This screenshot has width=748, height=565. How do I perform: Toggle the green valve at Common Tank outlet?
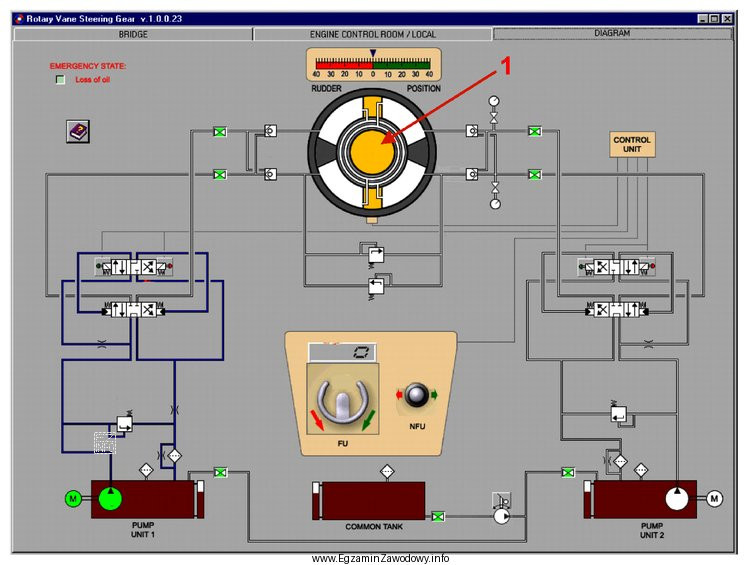pos(438,516)
